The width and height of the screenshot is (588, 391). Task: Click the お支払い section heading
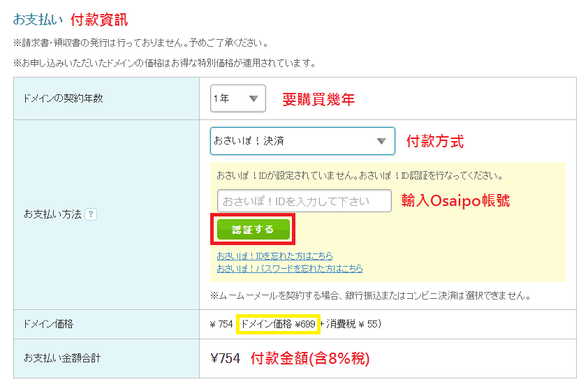(38, 20)
